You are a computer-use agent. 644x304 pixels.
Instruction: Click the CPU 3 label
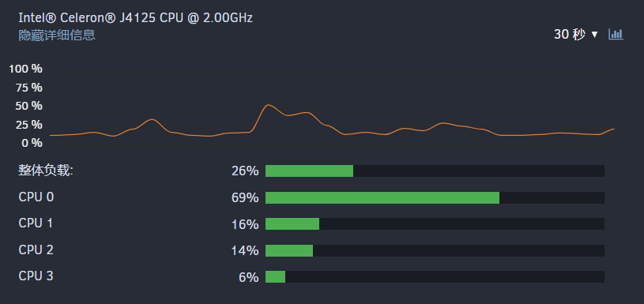pos(36,276)
